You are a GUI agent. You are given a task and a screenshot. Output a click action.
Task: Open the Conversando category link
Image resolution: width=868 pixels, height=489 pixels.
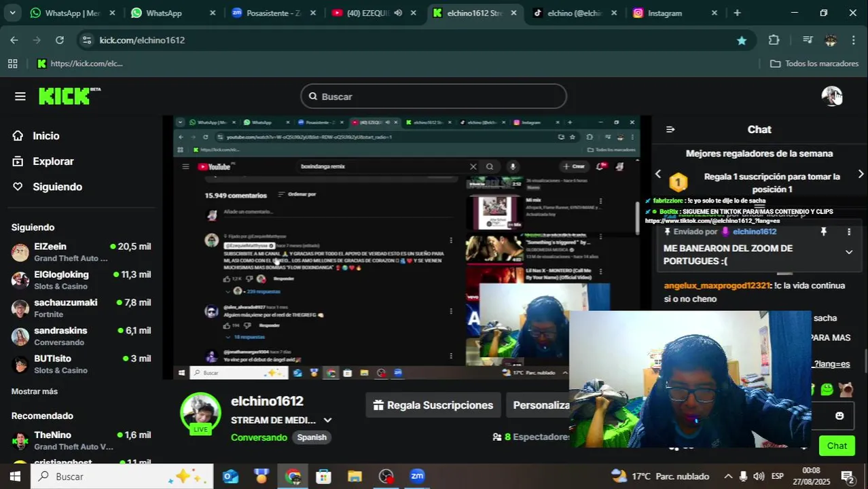click(x=259, y=437)
